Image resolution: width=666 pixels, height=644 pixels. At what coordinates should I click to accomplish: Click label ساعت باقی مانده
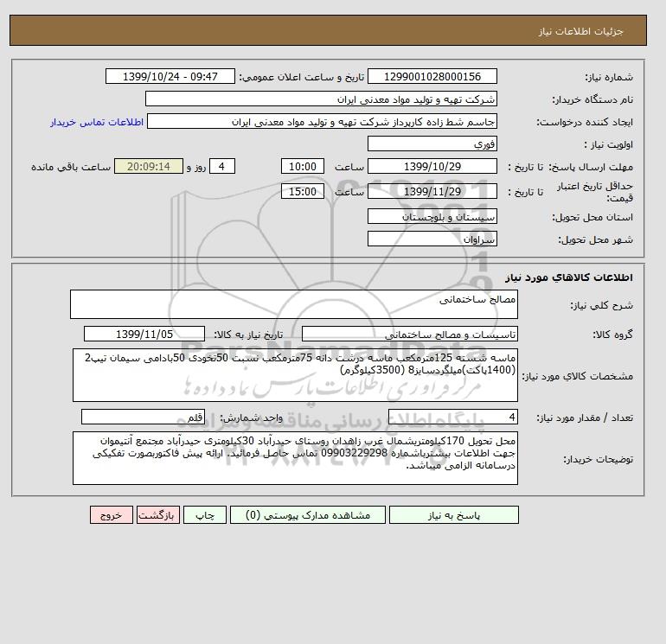pos(71,167)
